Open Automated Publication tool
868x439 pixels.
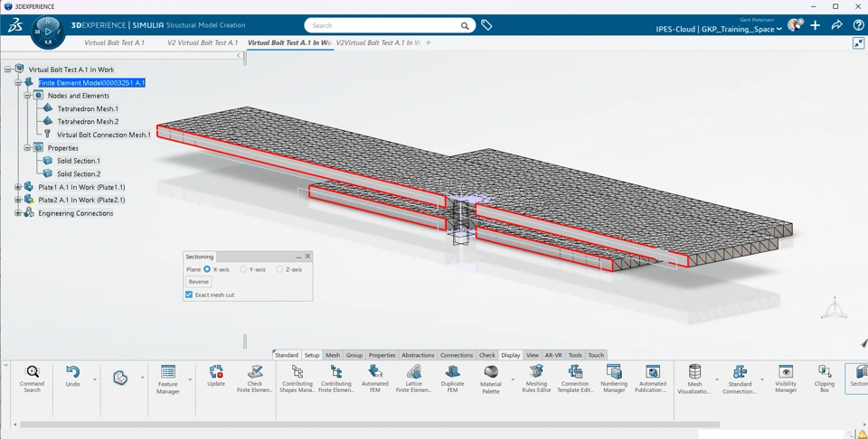coord(653,378)
